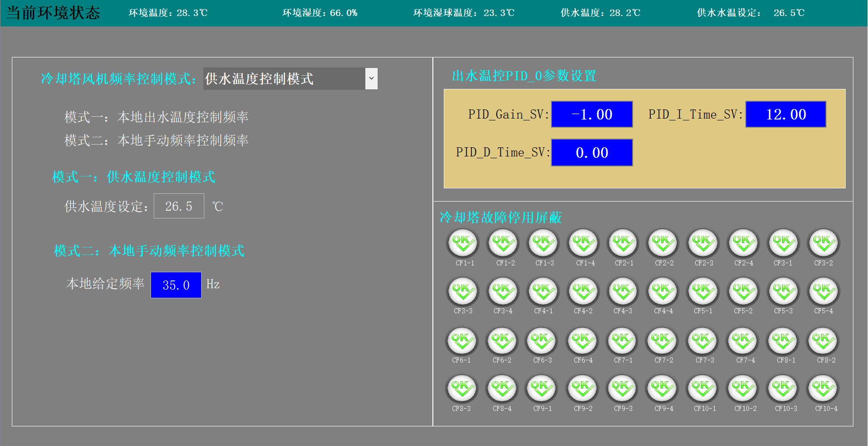Click the CF7-3 fault shield icon
This screenshot has height=446, width=868.
tap(703, 341)
